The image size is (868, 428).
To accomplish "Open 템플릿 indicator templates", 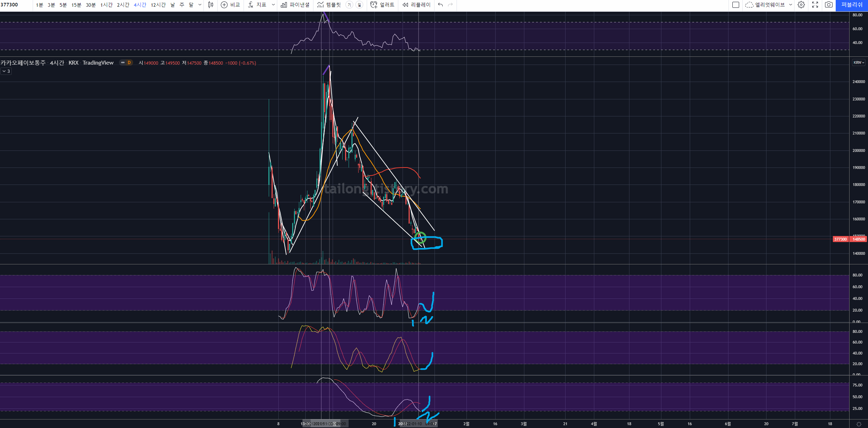I will 329,5.
